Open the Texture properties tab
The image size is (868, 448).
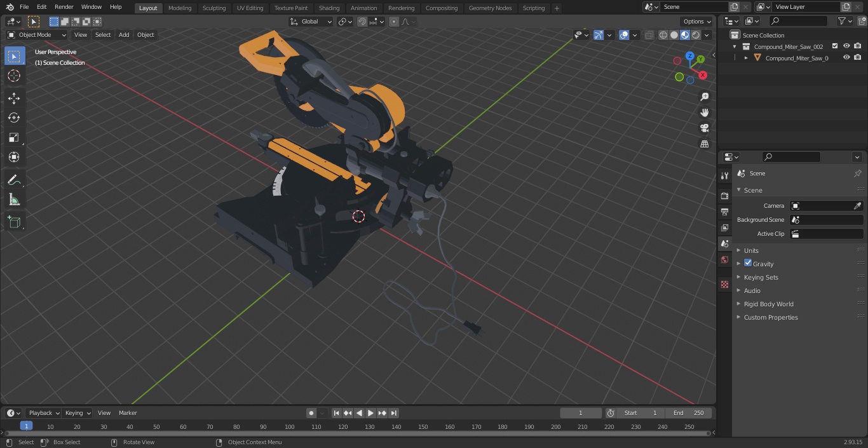(724, 284)
